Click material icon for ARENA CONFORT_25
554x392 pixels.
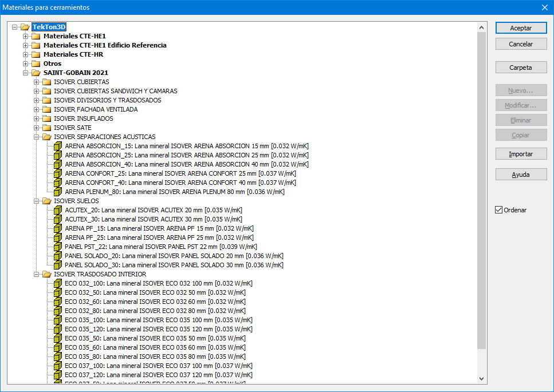[x=58, y=173]
